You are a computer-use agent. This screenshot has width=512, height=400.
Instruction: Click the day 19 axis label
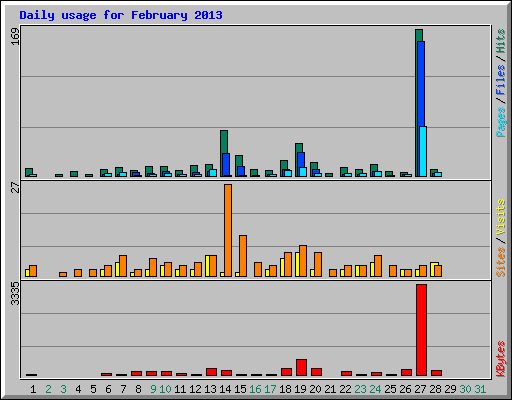pyautogui.click(x=300, y=389)
